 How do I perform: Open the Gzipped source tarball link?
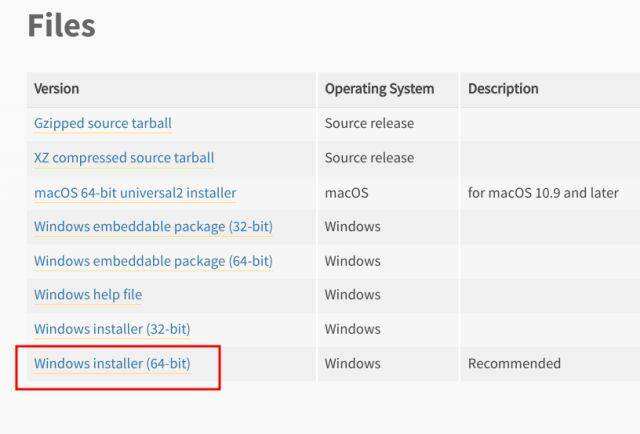[103, 124]
